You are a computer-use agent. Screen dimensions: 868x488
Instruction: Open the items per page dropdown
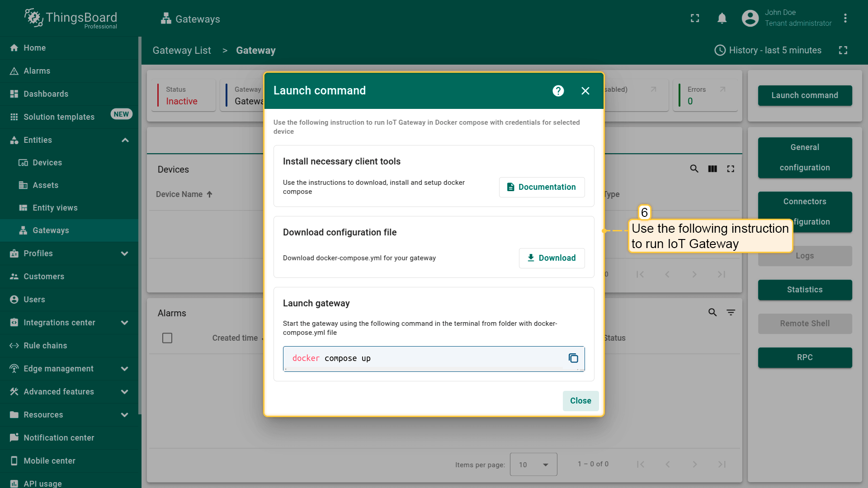point(533,465)
